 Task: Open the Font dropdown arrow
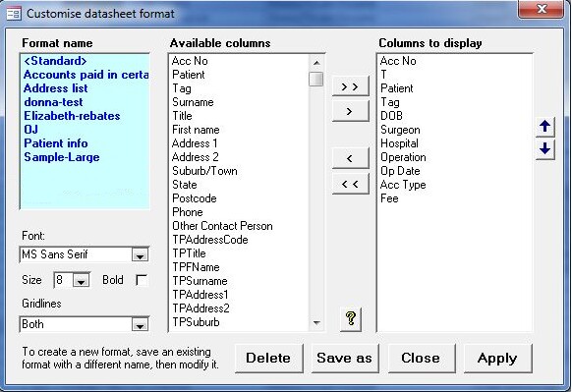[x=140, y=254]
